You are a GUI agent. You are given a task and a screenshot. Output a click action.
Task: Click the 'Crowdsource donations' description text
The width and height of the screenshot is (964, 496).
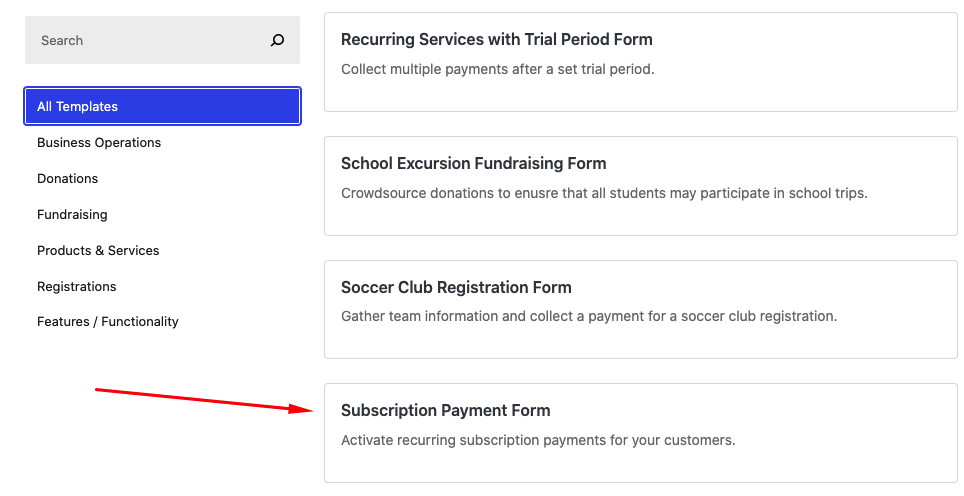coord(604,193)
